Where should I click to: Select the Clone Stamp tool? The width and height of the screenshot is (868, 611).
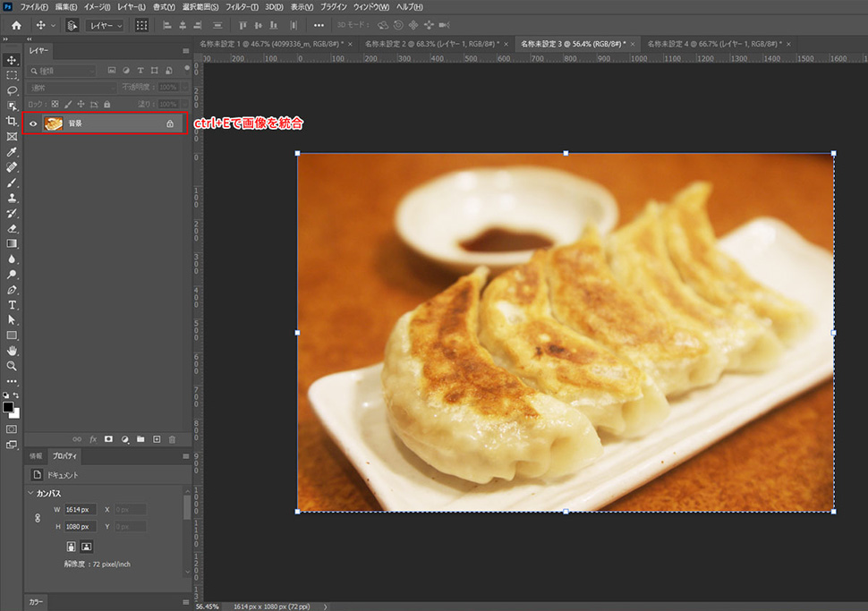[x=12, y=198]
